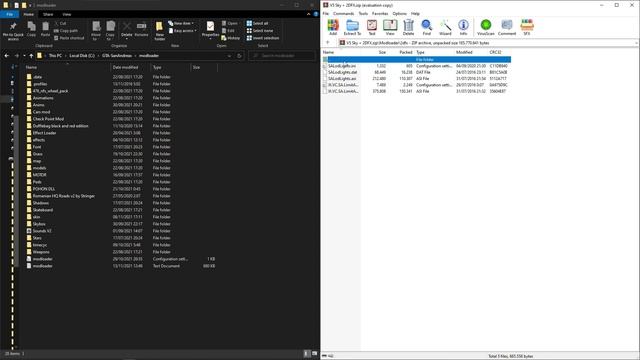This screenshot has height=360, width=640.
Task: Expand WinRAR address path dropdown
Action: pyautogui.click(x=636, y=42)
